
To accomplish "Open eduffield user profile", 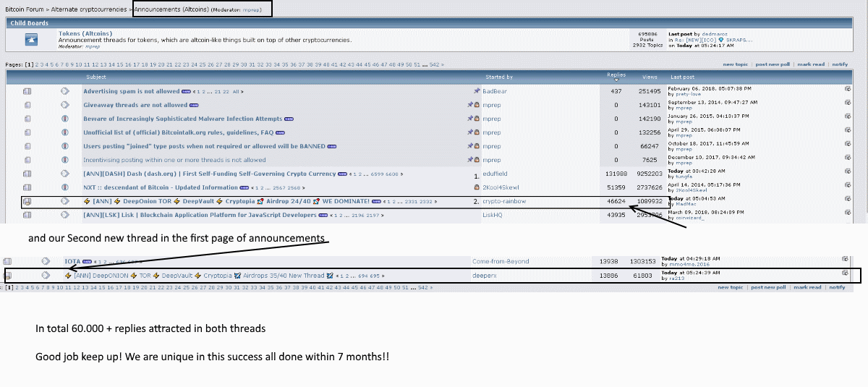I will click(496, 174).
